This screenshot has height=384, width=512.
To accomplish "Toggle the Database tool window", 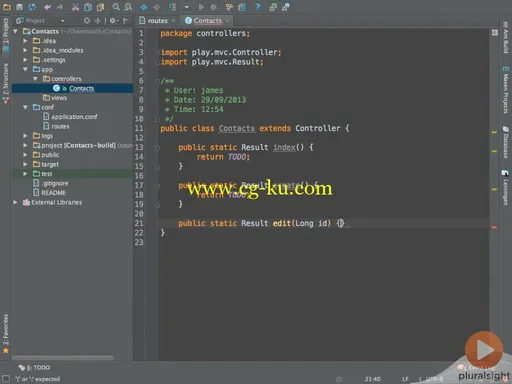I will click(x=506, y=142).
